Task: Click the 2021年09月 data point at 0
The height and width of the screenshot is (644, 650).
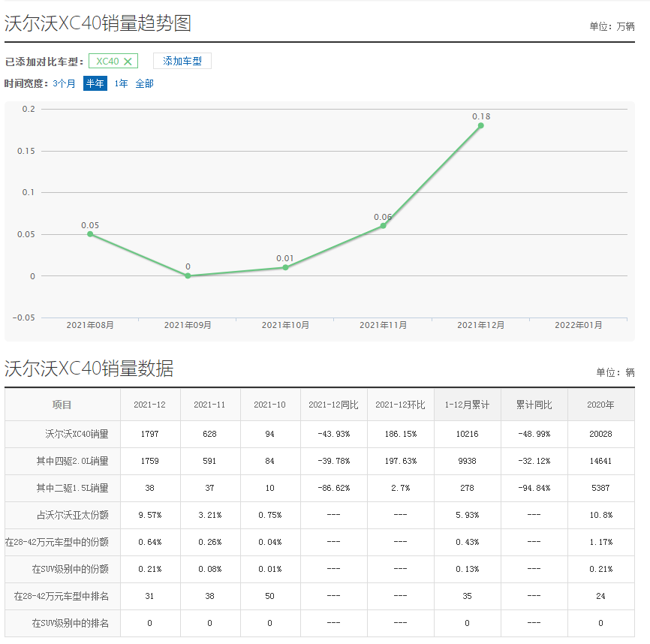Action: click(188, 275)
